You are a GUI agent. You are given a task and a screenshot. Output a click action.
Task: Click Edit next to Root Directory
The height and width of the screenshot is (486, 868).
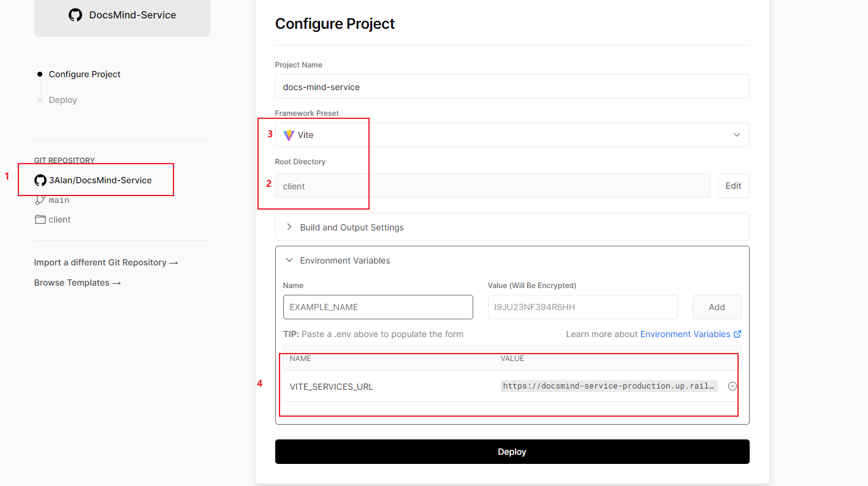pyautogui.click(x=733, y=186)
